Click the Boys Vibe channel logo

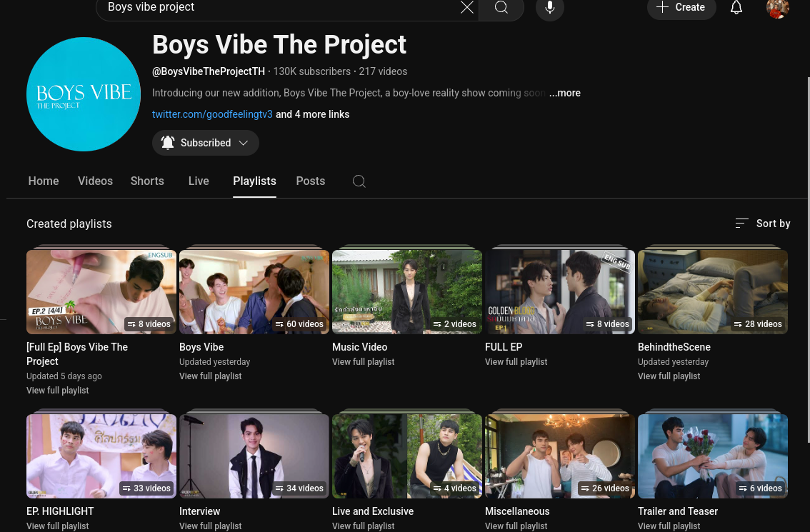(84, 94)
